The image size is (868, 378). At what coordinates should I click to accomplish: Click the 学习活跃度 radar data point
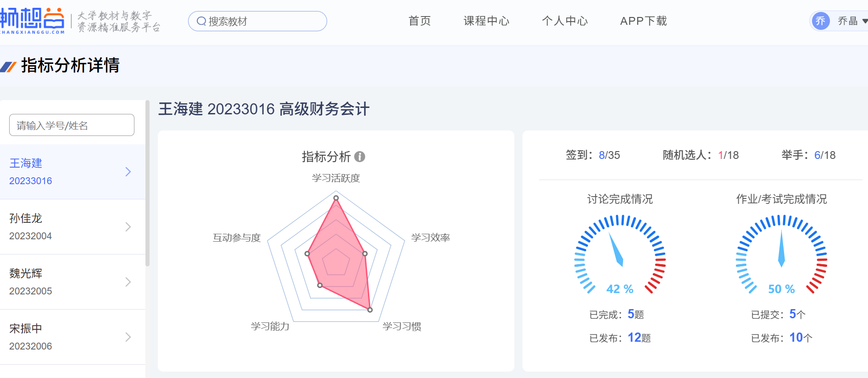[x=336, y=198]
